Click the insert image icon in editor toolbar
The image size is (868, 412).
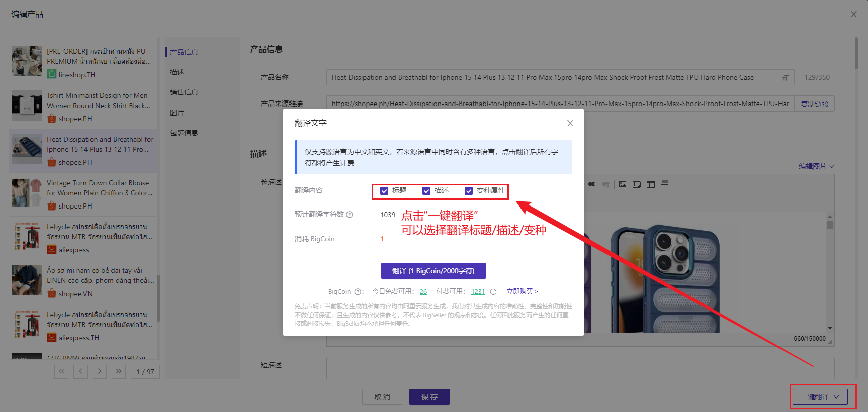click(x=623, y=184)
